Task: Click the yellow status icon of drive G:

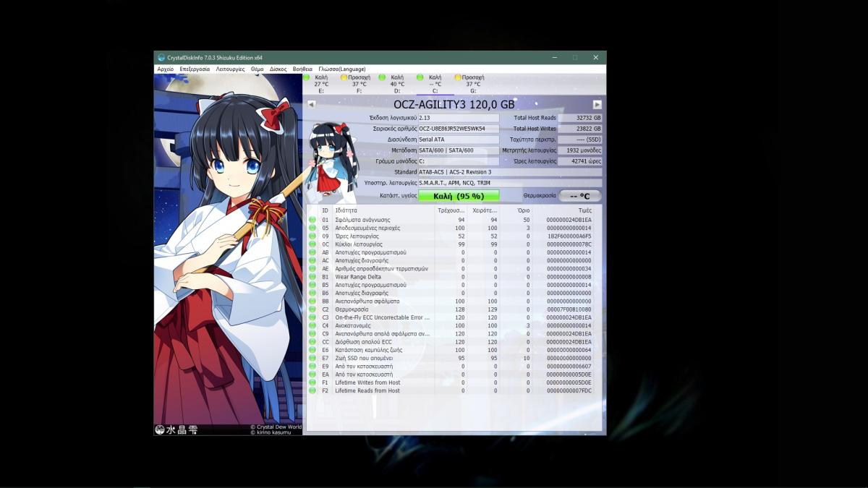Action: [x=457, y=77]
